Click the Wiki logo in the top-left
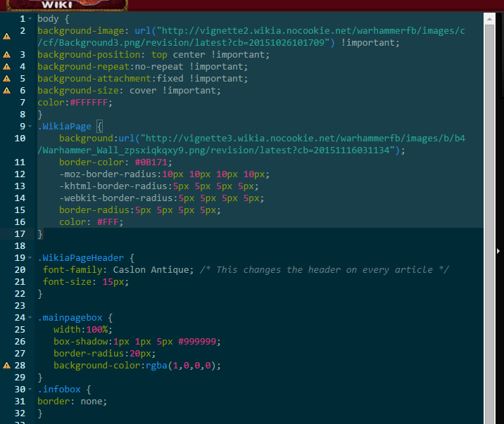 pos(63,5)
